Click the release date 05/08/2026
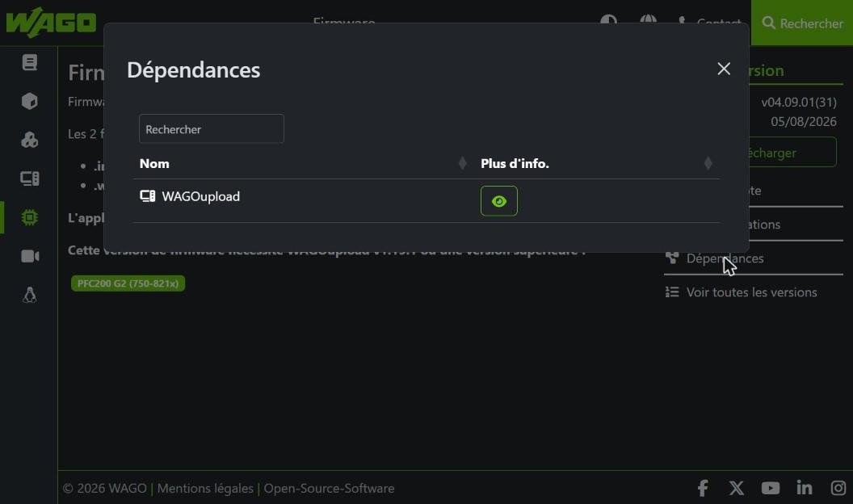Viewport: 853px width, 504px height. [x=804, y=121]
